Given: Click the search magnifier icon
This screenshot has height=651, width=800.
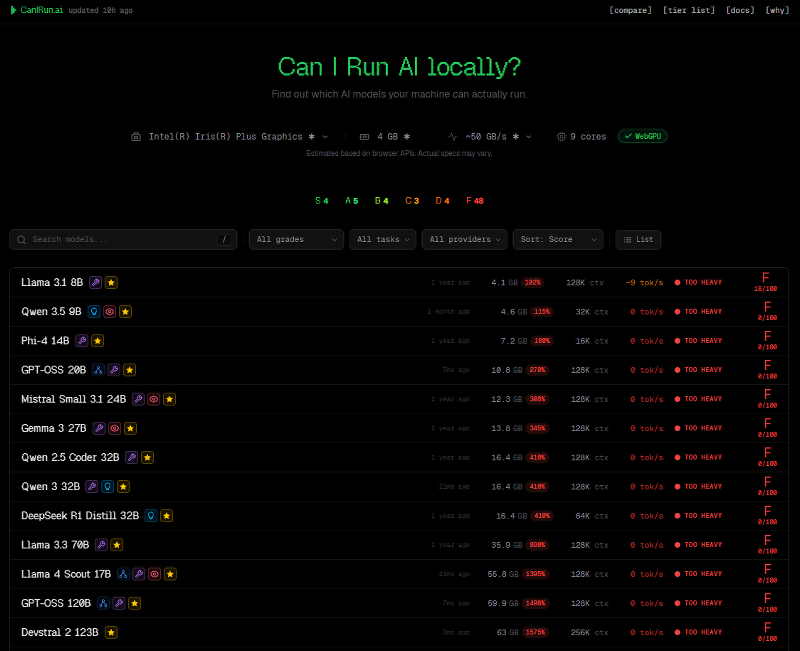Looking at the screenshot, I should (21, 240).
